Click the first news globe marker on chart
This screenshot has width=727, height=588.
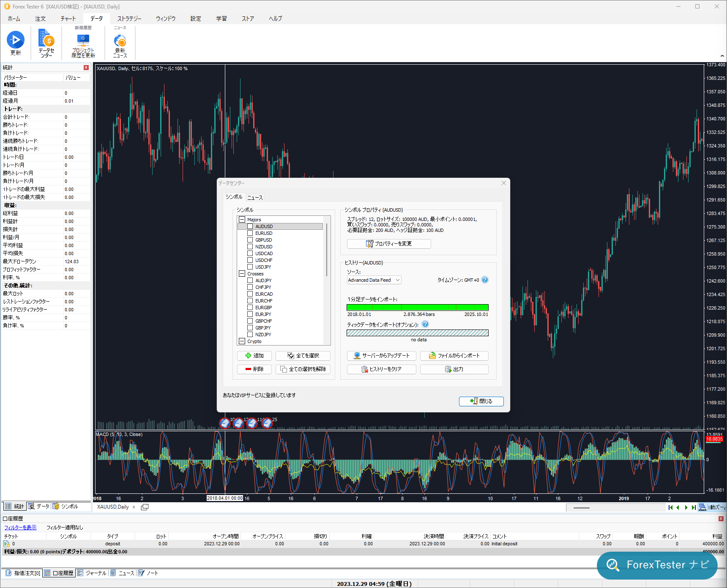pos(225,423)
